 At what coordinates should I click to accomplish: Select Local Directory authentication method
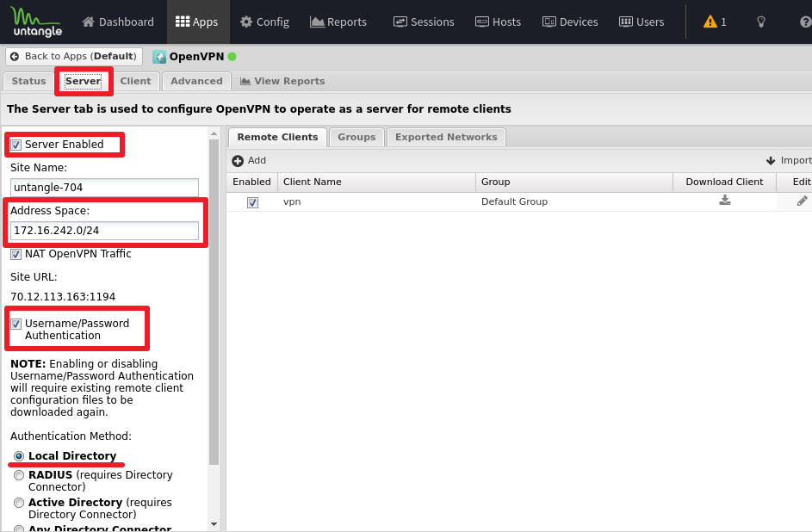(x=19, y=456)
